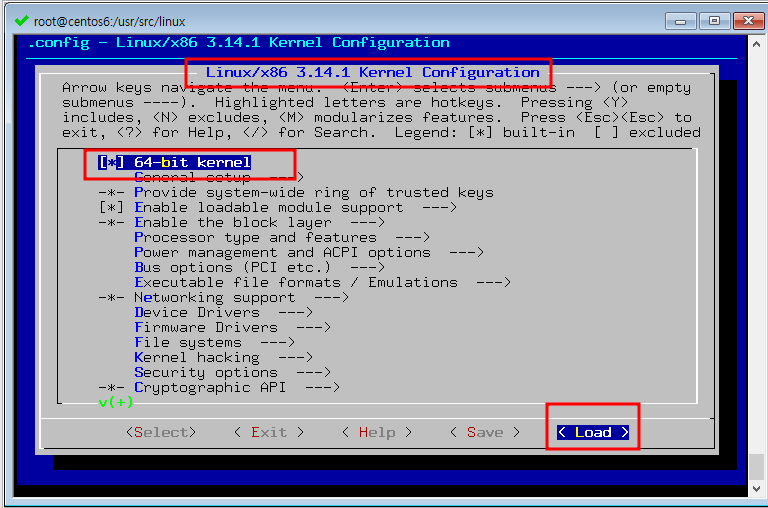Click the root@centos6:/usr/src/linux title text

coord(109,22)
